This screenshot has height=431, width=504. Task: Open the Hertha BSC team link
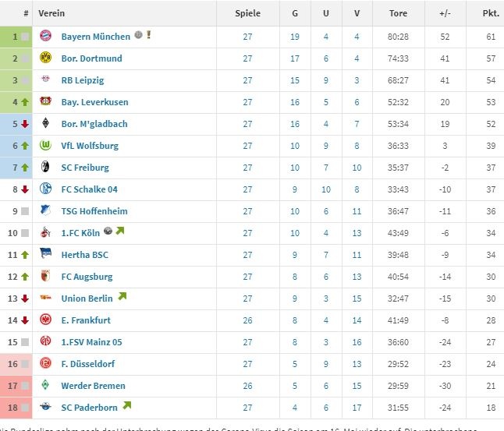click(x=83, y=255)
